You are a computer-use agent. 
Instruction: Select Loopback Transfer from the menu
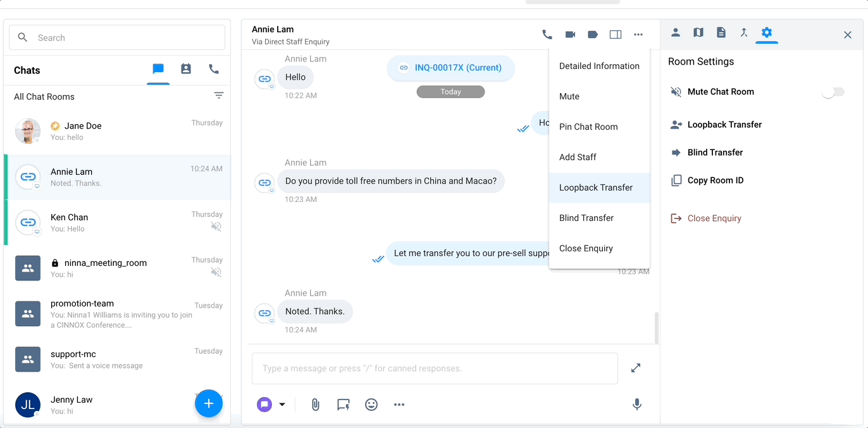coord(595,187)
